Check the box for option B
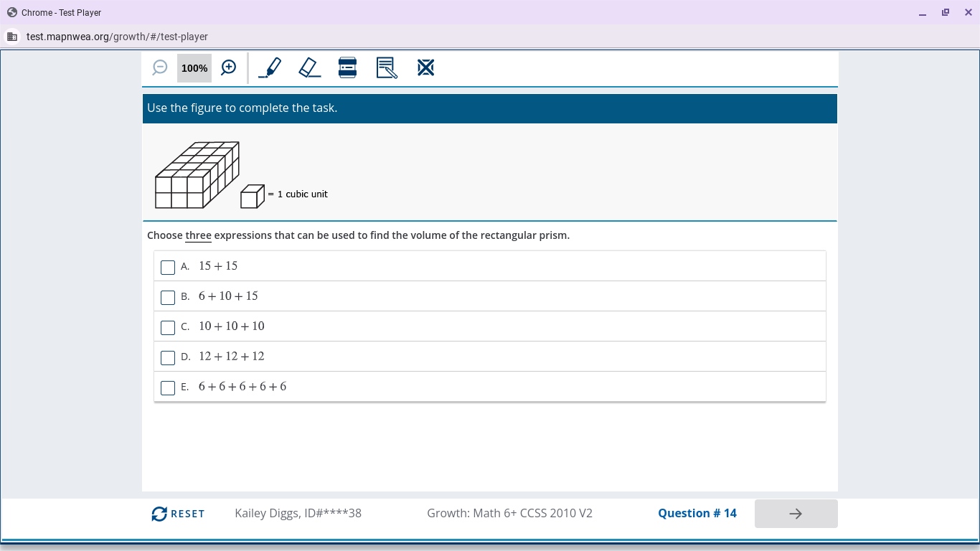The image size is (980, 551). (x=168, y=297)
